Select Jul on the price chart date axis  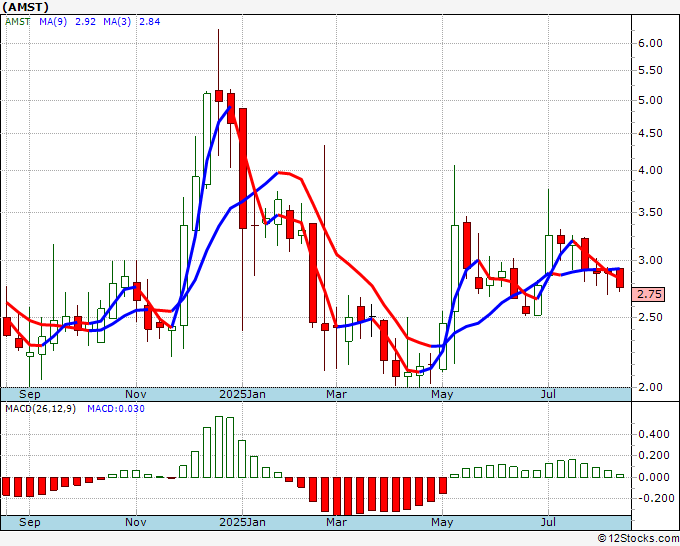[549, 394]
